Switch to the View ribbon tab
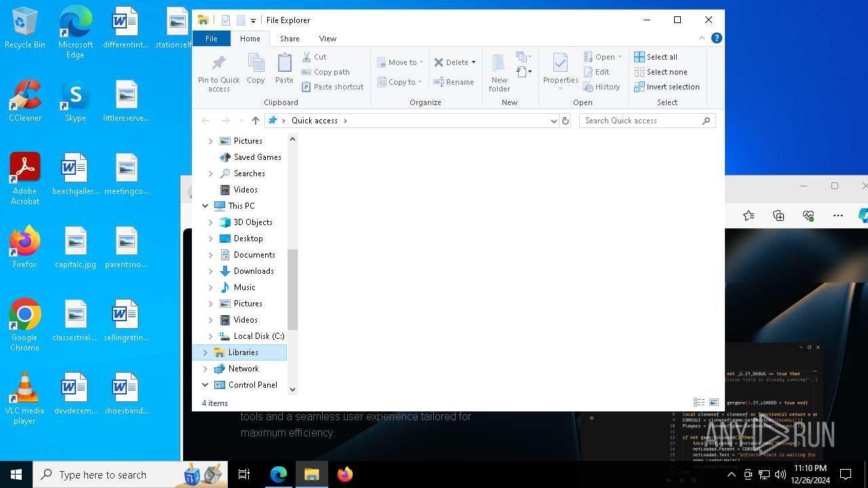The width and height of the screenshot is (868, 488). pyautogui.click(x=328, y=39)
